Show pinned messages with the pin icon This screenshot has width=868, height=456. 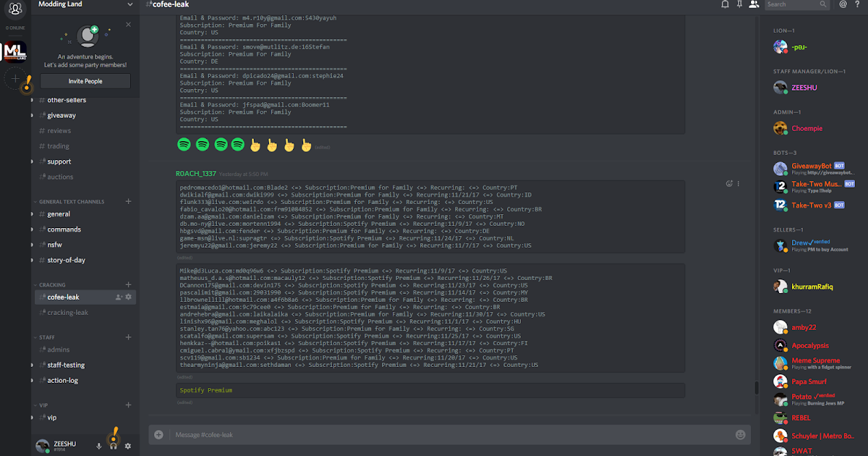click(739, 4)
